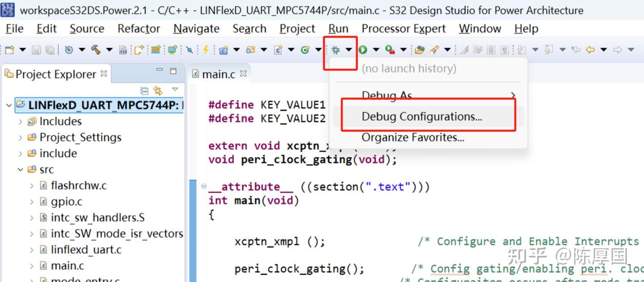
Task: Open the Processor Expert menu
Action: (403, 29)
